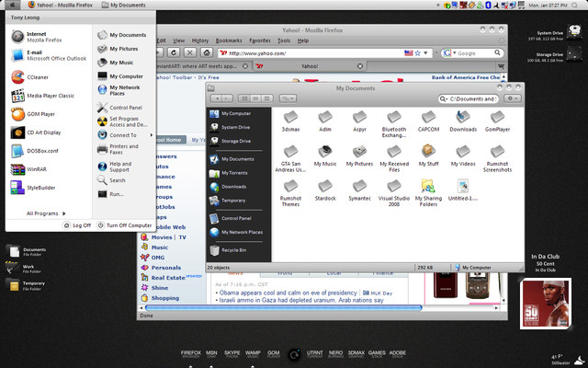Open Printers and Faxes
Viewport: 588px width, 368px height.
[x=118, y=149]
